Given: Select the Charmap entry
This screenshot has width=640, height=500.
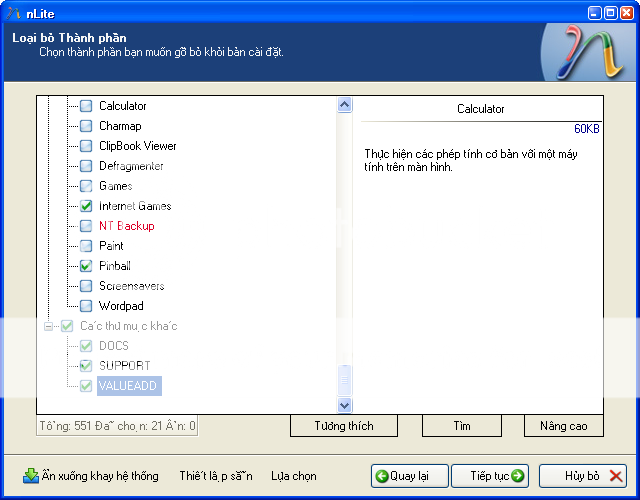Looking at the screenshot, I should pos(120,126).
